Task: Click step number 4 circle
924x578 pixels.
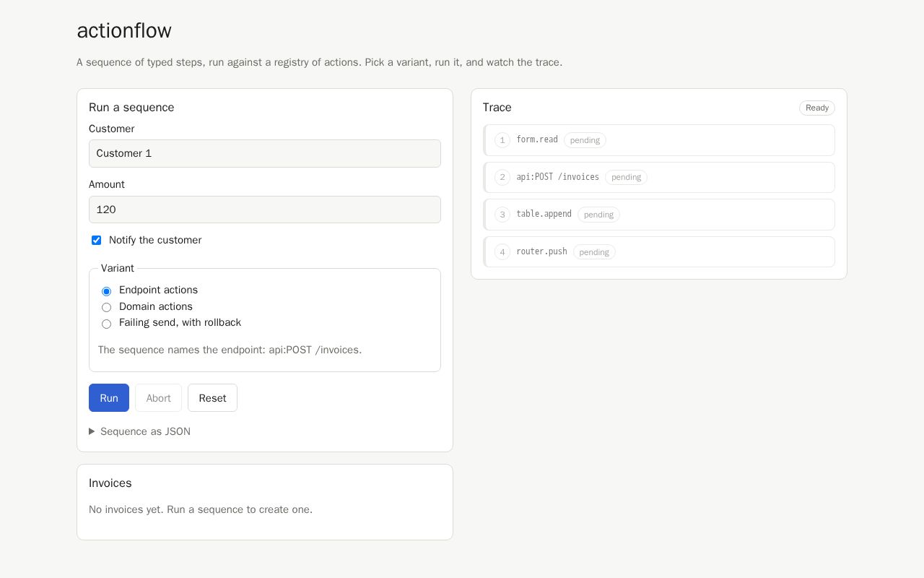Action: [x=502, y=252]
